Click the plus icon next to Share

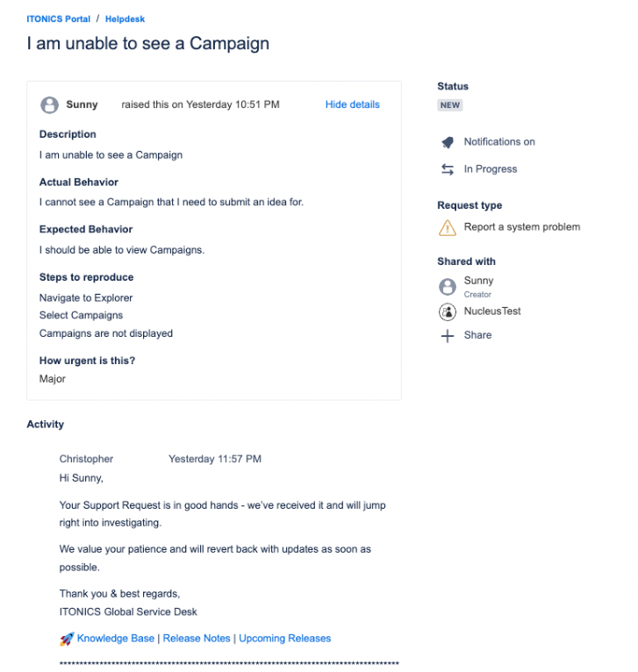coord(448,336)
